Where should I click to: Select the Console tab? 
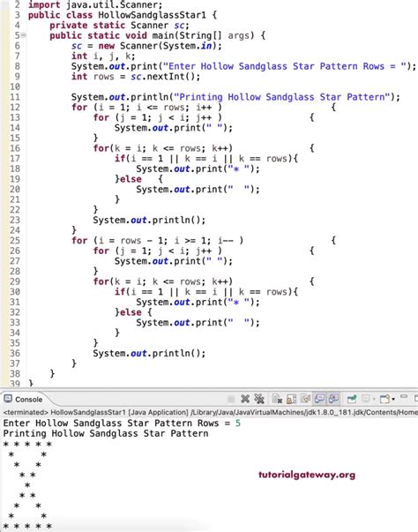[x=24, y=399]
